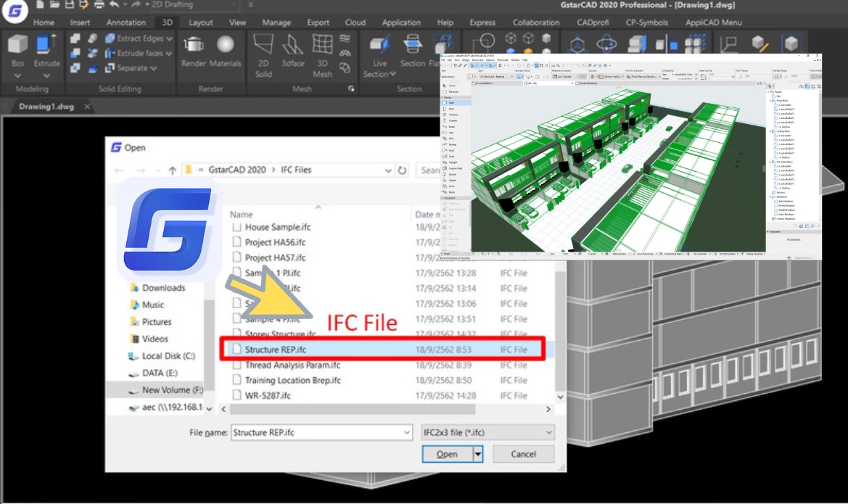Click the Print icon in quick access toolbar
The width and height of the screenshot is (848, 504).
99,4
